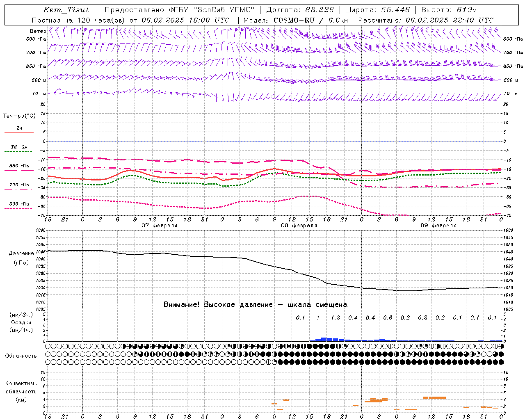
Task: Click the Модель COSMO-RU / 6.6км text
Action: pyautogui.click(x=295, y=20)
